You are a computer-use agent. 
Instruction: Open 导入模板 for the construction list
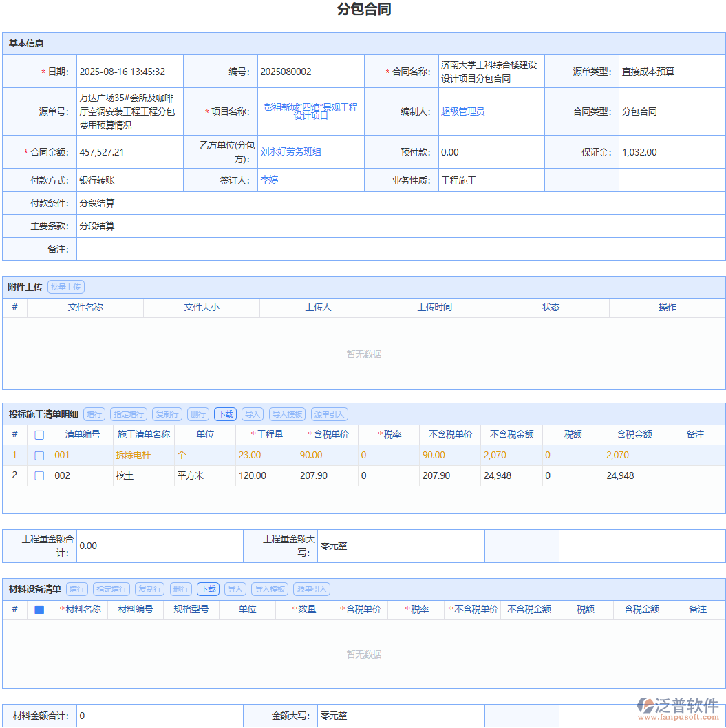coord(287,414)
